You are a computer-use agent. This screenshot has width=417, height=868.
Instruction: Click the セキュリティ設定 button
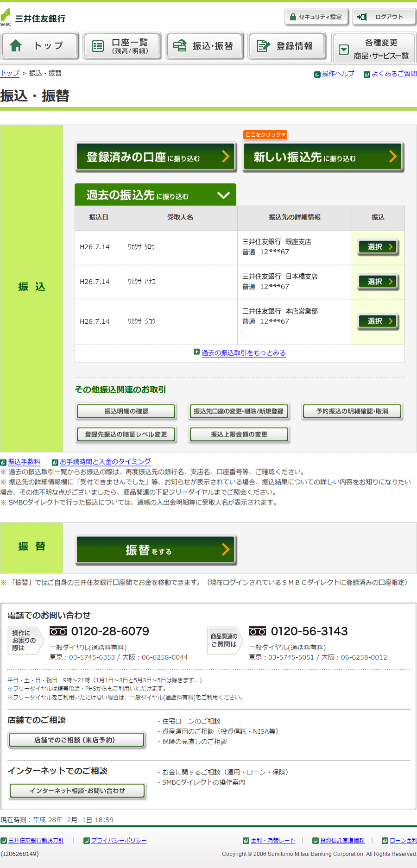(316, 17)
